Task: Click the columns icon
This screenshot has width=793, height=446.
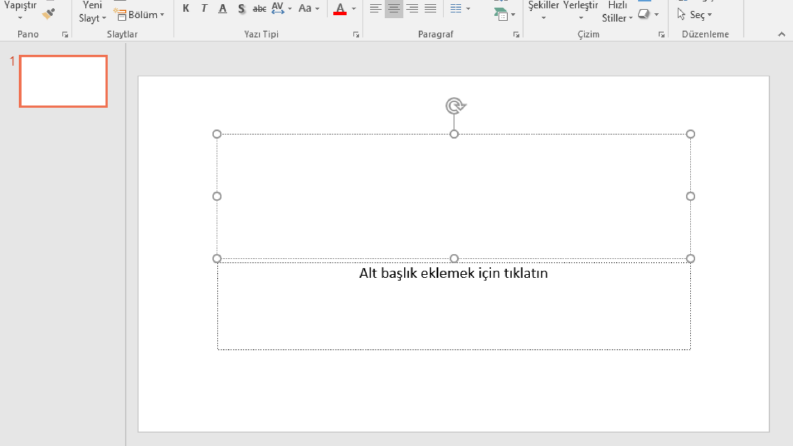Action: (x=456, y=9)
